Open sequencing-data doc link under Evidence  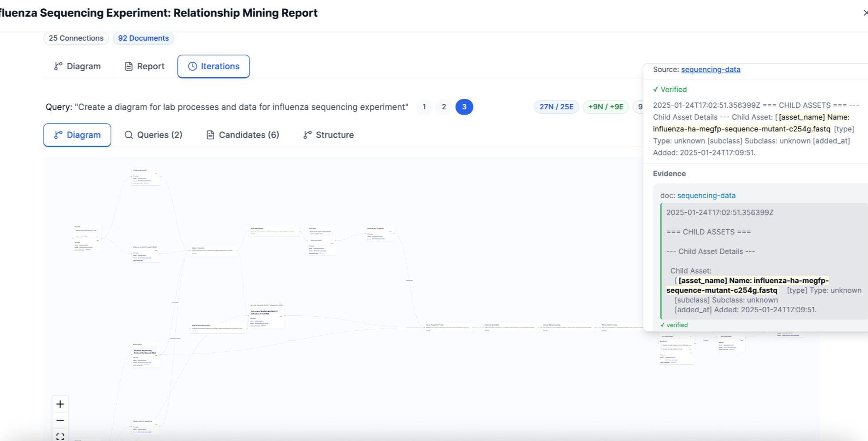point(706,195)
